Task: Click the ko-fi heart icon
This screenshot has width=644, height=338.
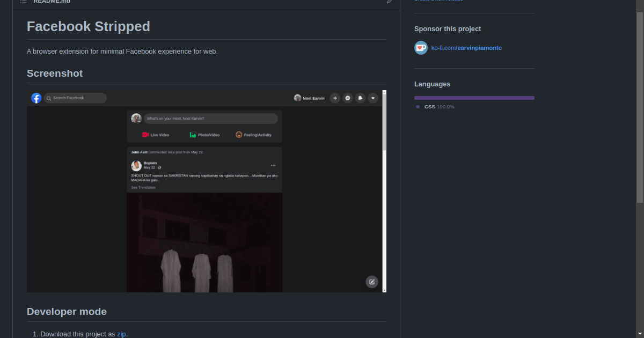Action: (421, 48)
